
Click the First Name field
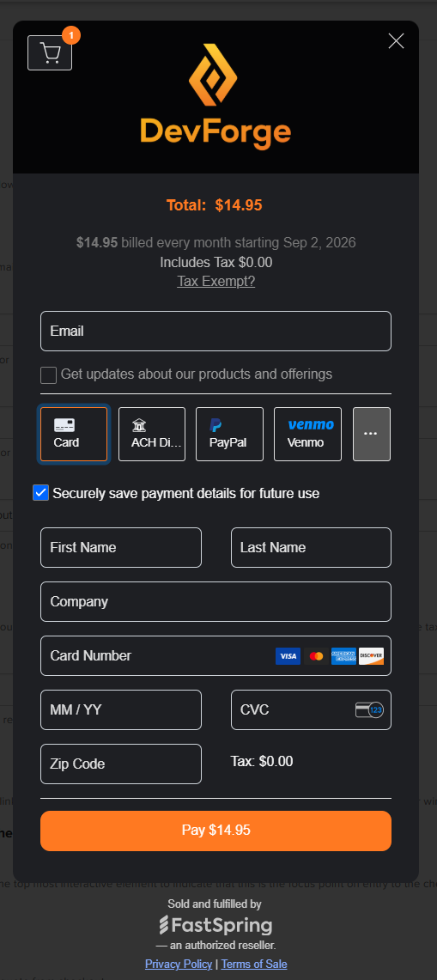tap(121, 547)
